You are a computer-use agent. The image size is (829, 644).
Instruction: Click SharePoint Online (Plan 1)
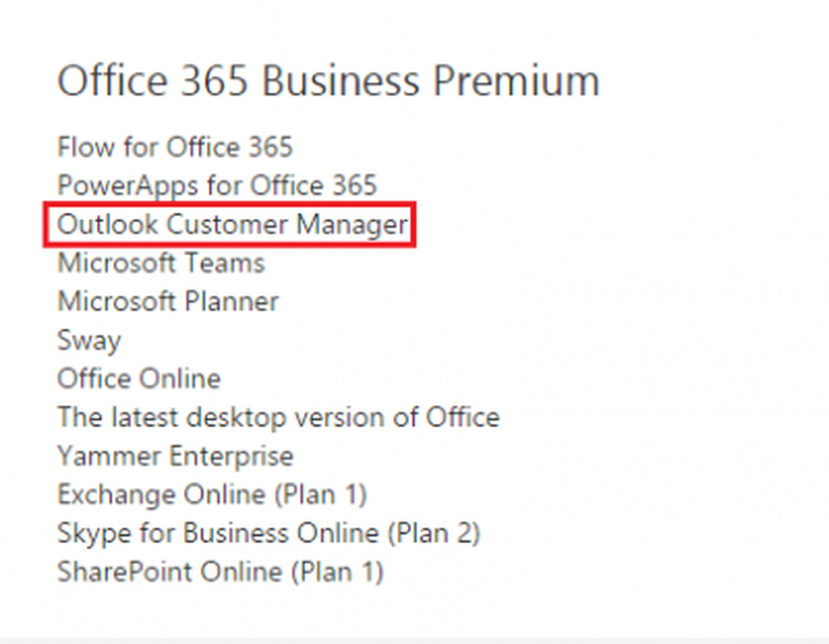coord(221,573)
